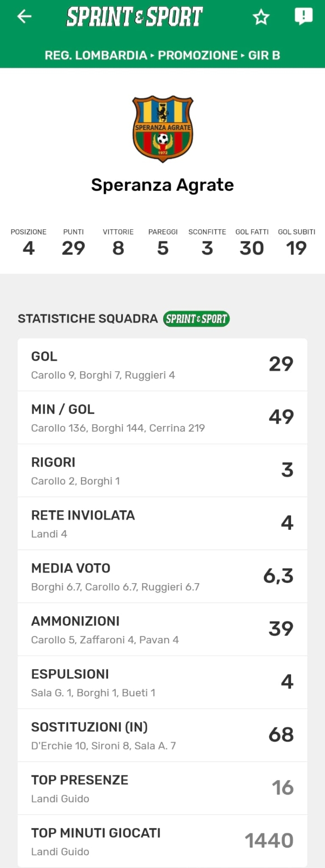Go to PROMOZIONE breadcrumb level
Viewport: 325px width, 868px height.
coord(198,55)
